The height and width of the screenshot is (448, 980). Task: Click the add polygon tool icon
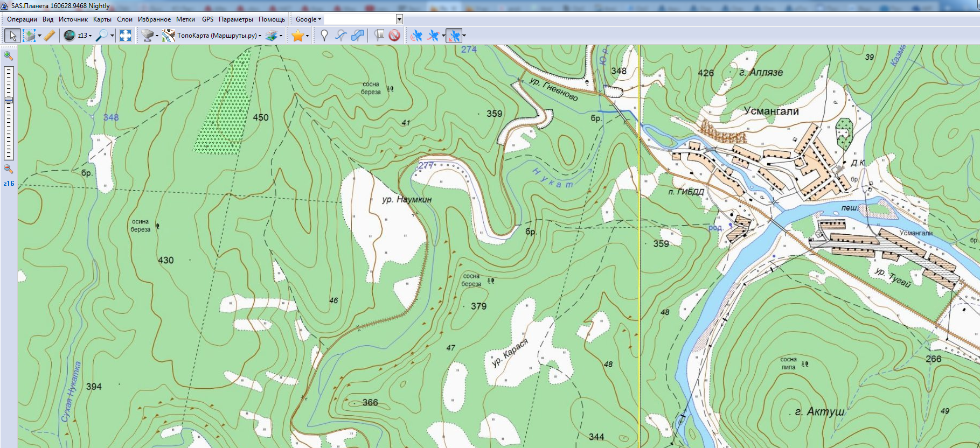coord(357,36)
